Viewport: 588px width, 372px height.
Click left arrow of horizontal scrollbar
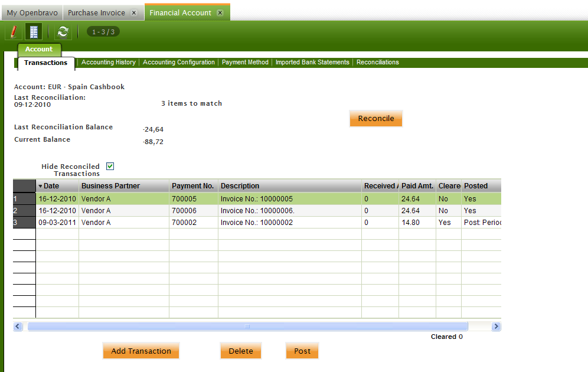(x=18, y=326)
